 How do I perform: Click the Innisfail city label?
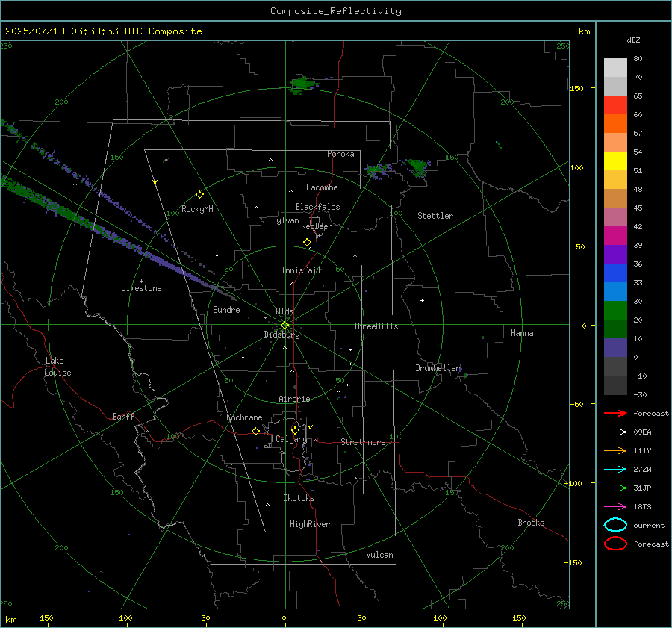(x=302, y=270)
